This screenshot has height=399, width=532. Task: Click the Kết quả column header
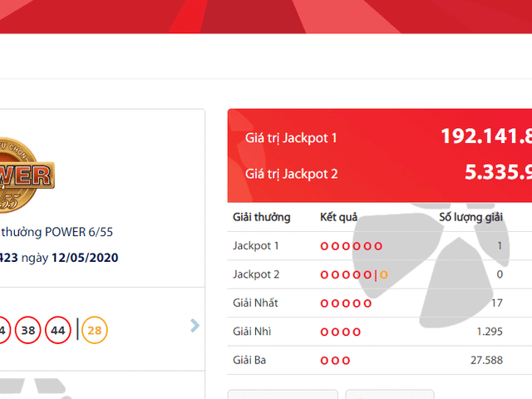click(x=338, y=217)
